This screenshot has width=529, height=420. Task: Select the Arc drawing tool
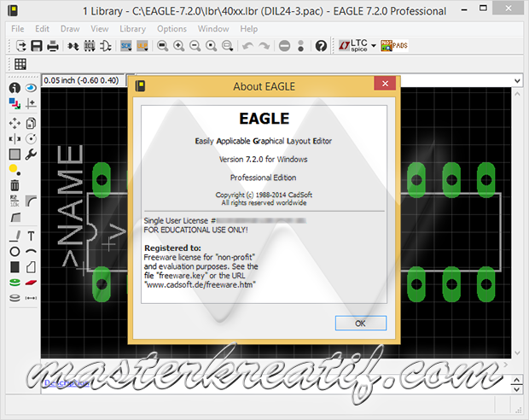pos(31,252)
